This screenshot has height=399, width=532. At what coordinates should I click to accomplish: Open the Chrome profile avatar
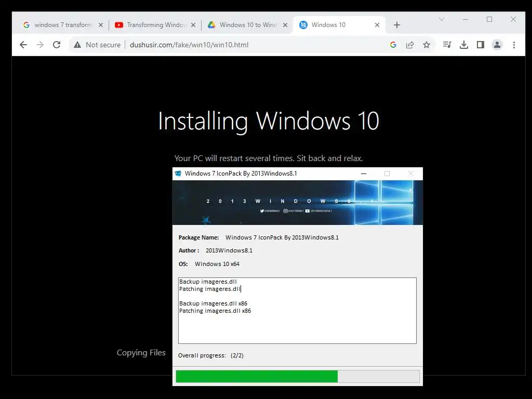click(497, 45)
